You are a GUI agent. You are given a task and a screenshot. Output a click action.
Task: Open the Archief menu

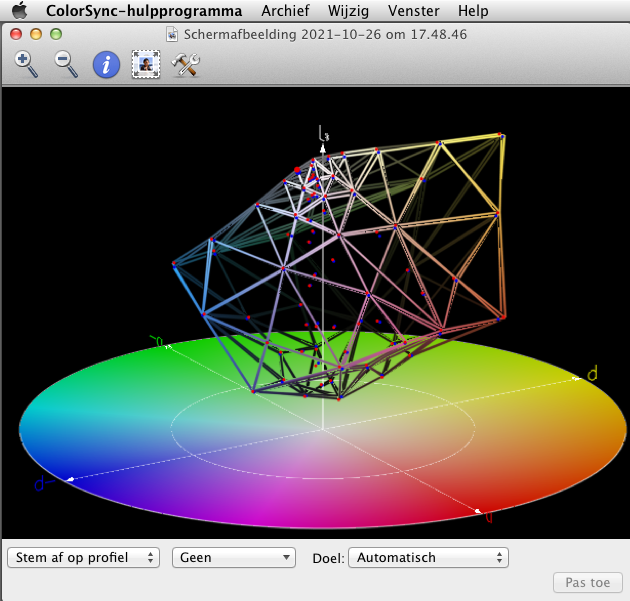(x=285, y=11)
